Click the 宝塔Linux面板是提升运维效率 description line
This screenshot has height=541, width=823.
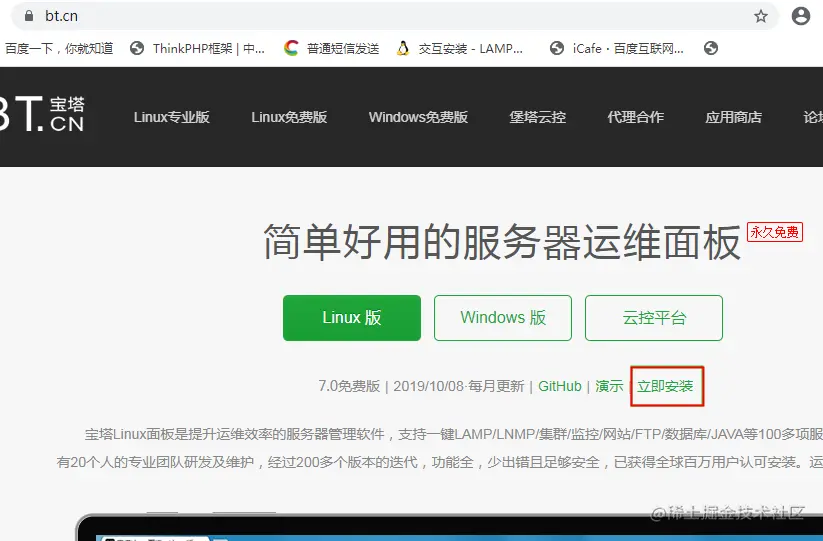(453, 434)
